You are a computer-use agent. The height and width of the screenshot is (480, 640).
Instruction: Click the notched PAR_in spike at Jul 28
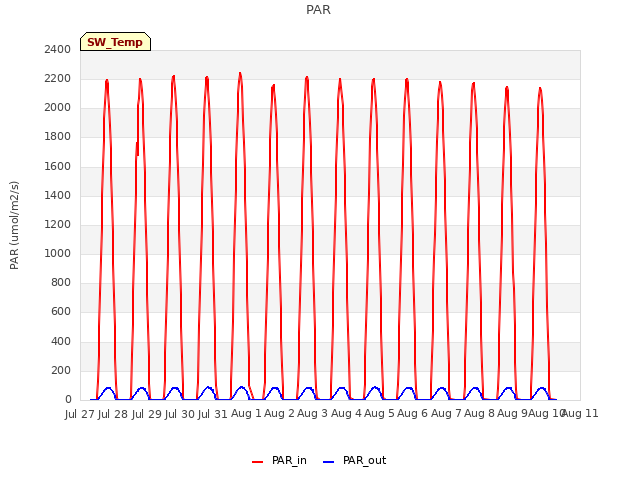point(138,149)
